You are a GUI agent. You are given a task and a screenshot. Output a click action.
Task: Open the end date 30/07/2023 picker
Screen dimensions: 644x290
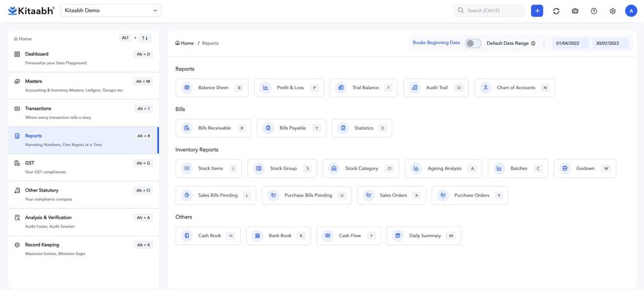coord(610,43)
